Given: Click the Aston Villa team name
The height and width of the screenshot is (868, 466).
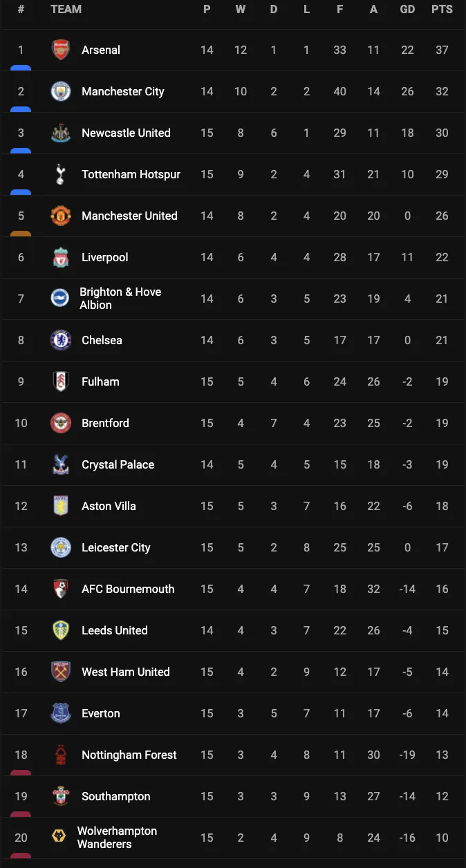Looking at the screenshot, I should tap(109, 506).
